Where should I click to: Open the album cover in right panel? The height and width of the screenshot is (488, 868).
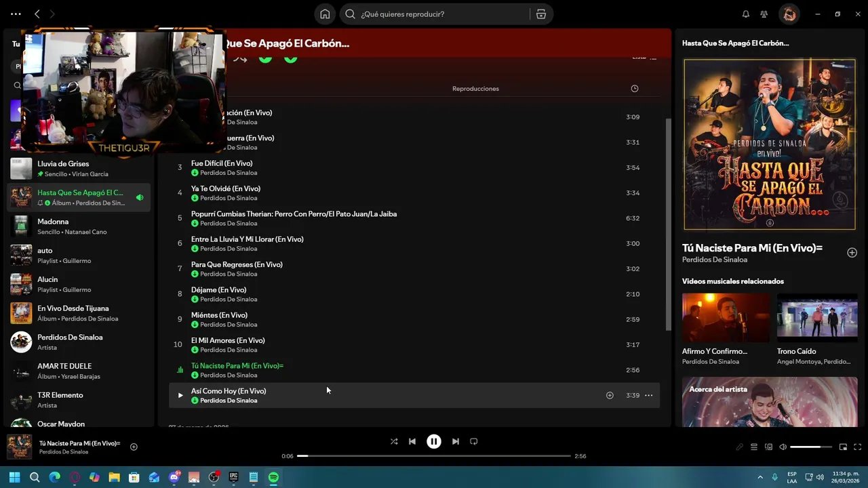770,144
